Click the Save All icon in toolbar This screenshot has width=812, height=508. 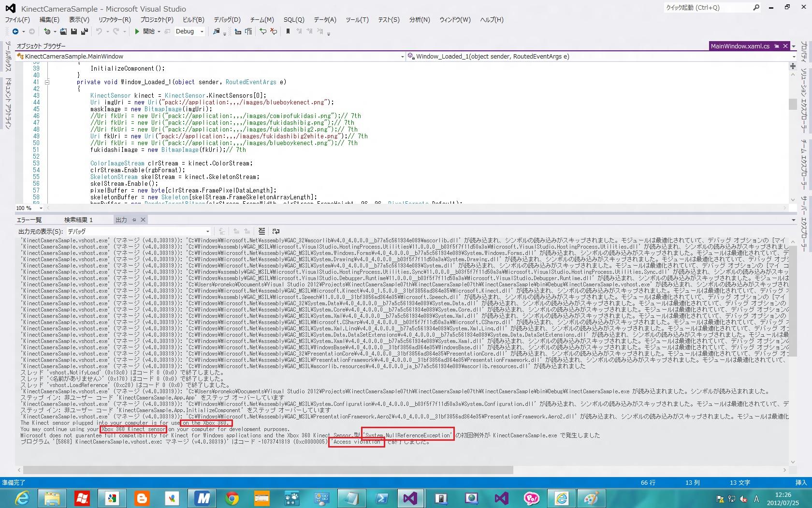pos(84,31)
